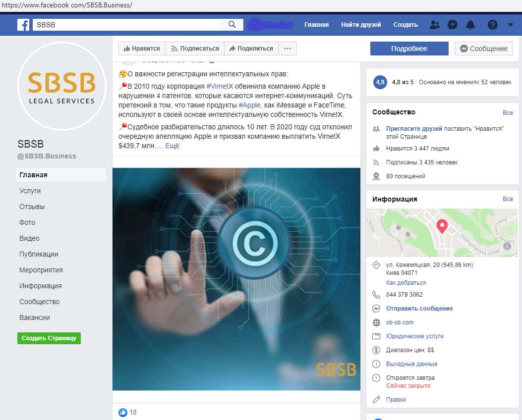The height and width of the screenshot is (420, 522).
Task: Open the Отзывы sidebar tab
Action: [32, 207]
